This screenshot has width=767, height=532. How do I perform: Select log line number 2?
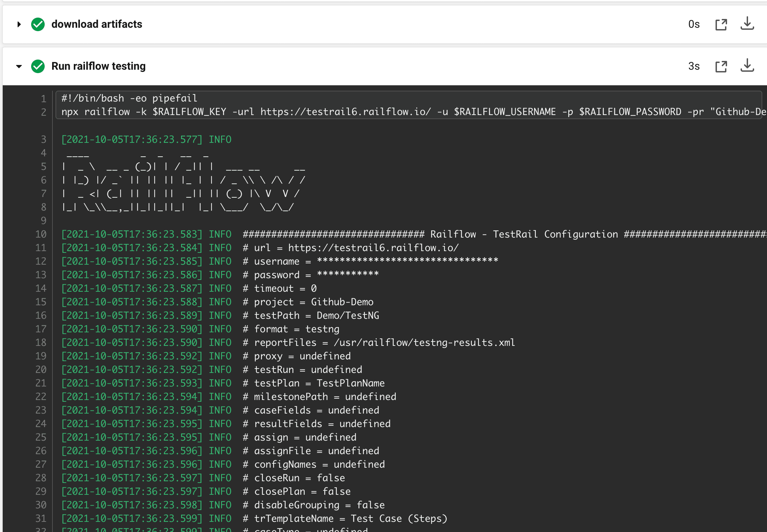44,112
